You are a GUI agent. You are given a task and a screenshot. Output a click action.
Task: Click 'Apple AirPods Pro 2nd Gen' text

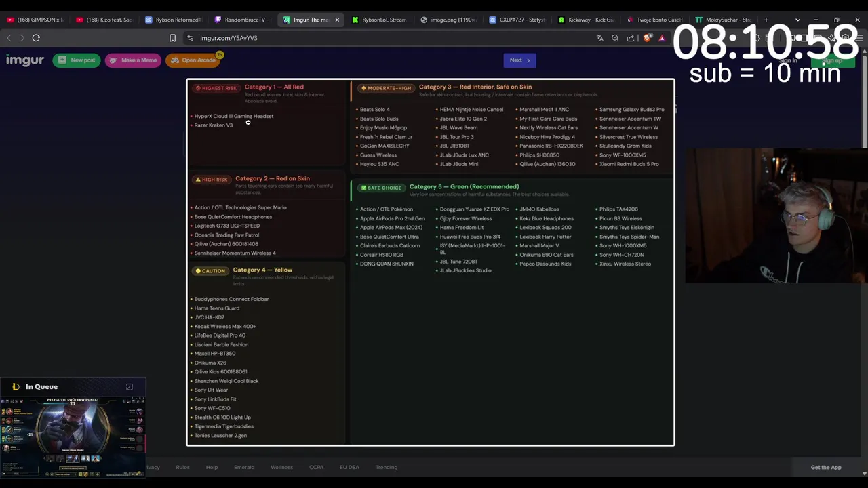(x=392, y=218)
